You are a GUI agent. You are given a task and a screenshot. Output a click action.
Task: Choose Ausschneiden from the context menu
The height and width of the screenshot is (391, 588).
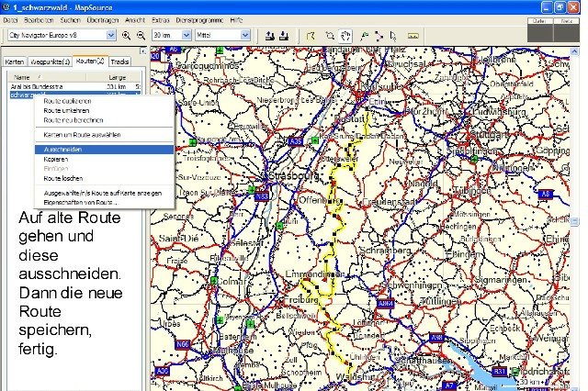point(62,149)
